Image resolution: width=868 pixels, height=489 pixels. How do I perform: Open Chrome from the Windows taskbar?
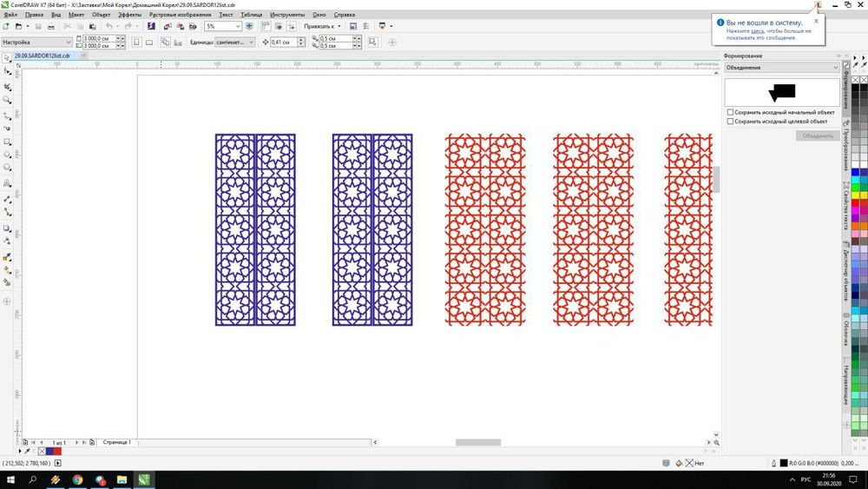coord(77,479)
